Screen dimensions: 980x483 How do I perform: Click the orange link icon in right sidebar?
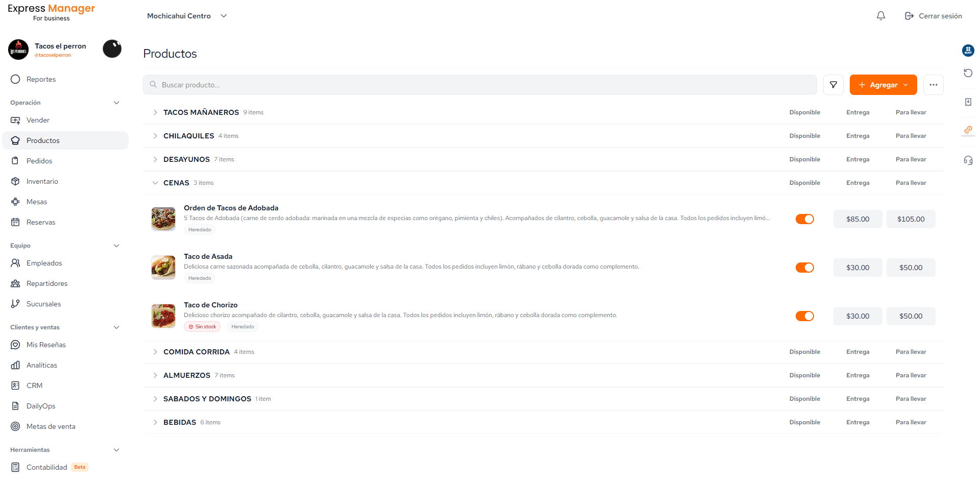click(968, 130)
